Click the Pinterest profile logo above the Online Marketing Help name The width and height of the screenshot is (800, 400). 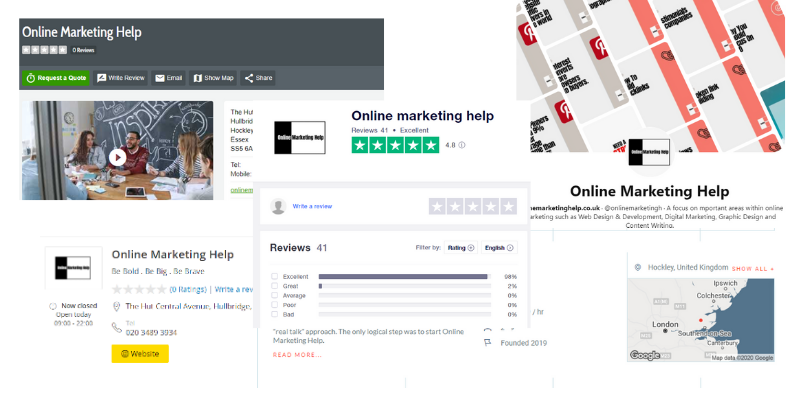[x=649, y=152]
